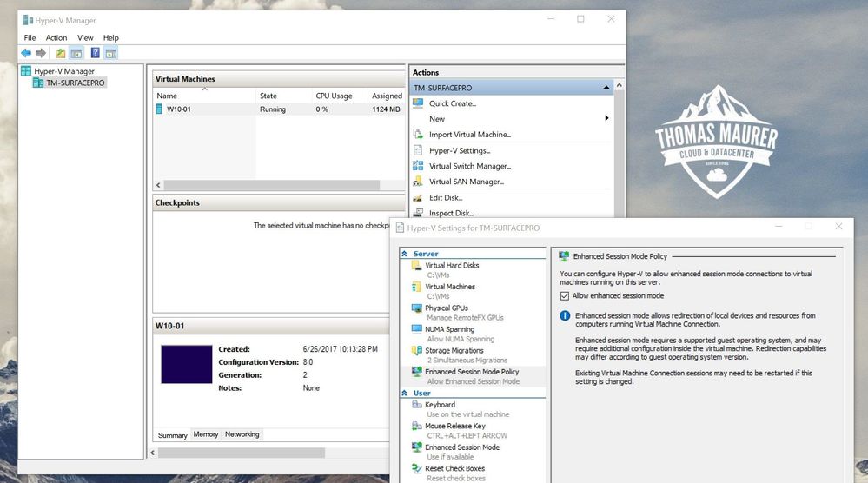Image resolution: width=868 pixels, height=483 pixels.
Task: Click the Enhanced Session Mode Policy icon
Action: [x=416, y=371]
